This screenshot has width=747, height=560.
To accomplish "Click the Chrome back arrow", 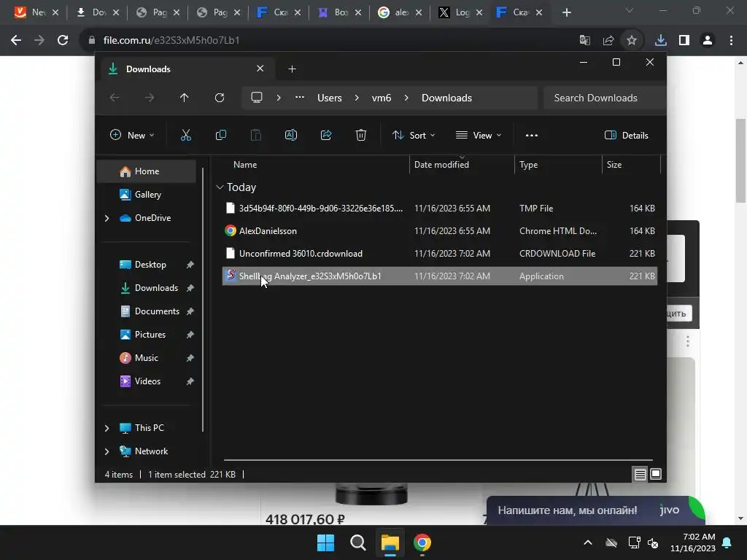I will 16,40.
